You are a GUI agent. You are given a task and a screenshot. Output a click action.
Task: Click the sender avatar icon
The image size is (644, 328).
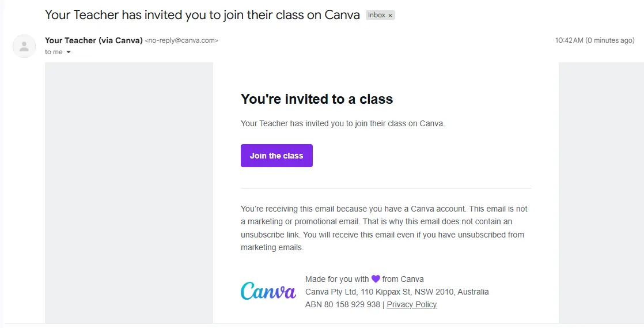coord(24,46)
